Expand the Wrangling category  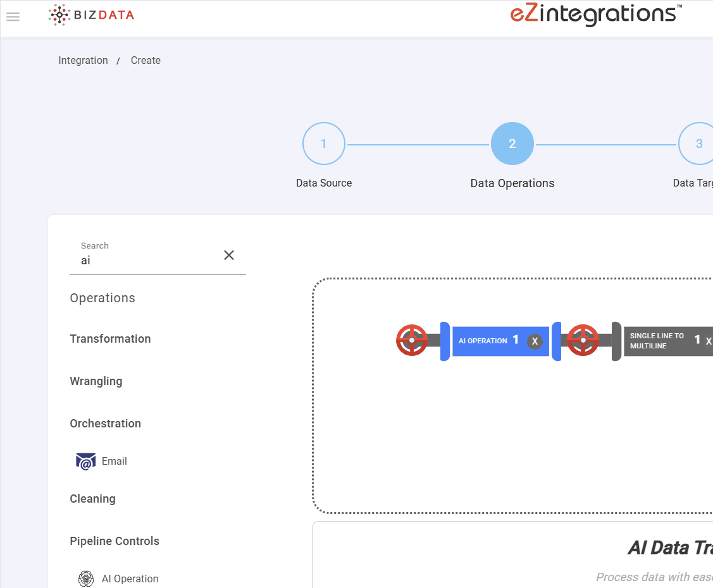(x=96, y=381)
